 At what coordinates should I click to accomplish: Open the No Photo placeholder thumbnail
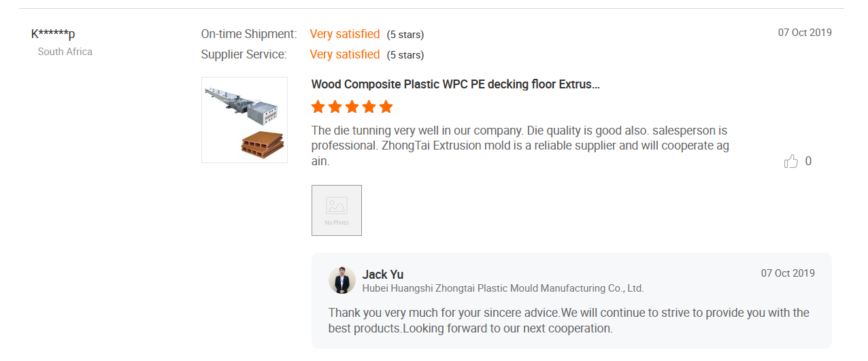[337, 210]
